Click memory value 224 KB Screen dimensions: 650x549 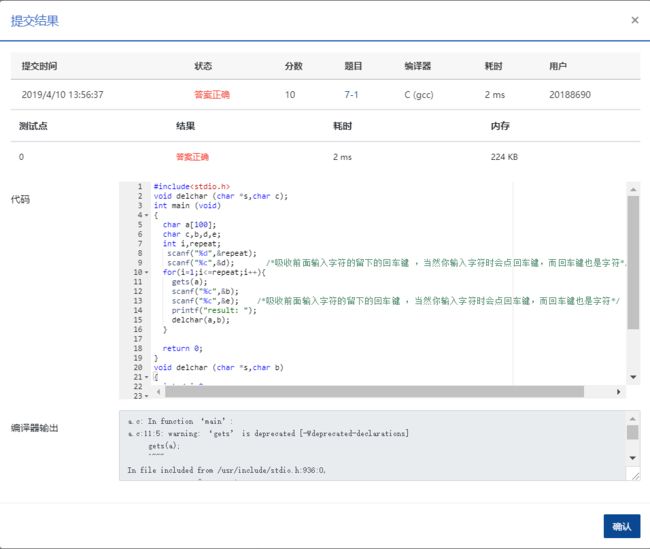pos(504,157)
